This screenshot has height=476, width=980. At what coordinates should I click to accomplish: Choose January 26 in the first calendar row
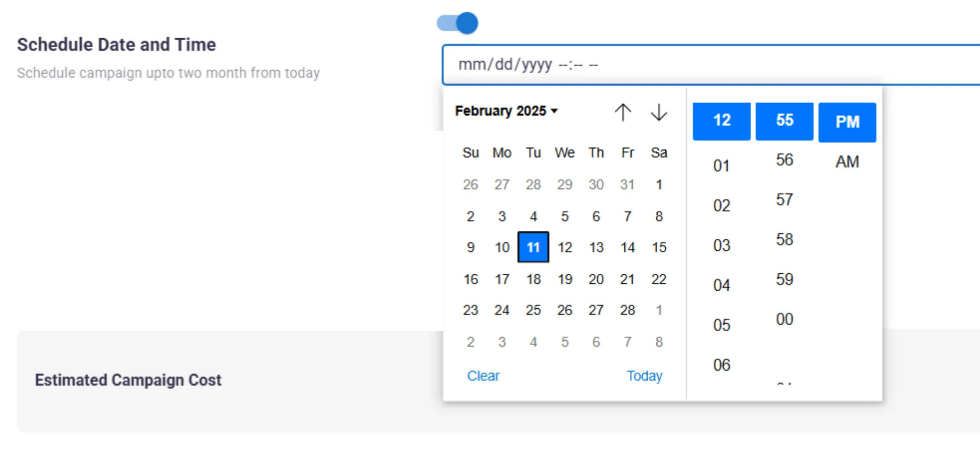tap(470, 184)
